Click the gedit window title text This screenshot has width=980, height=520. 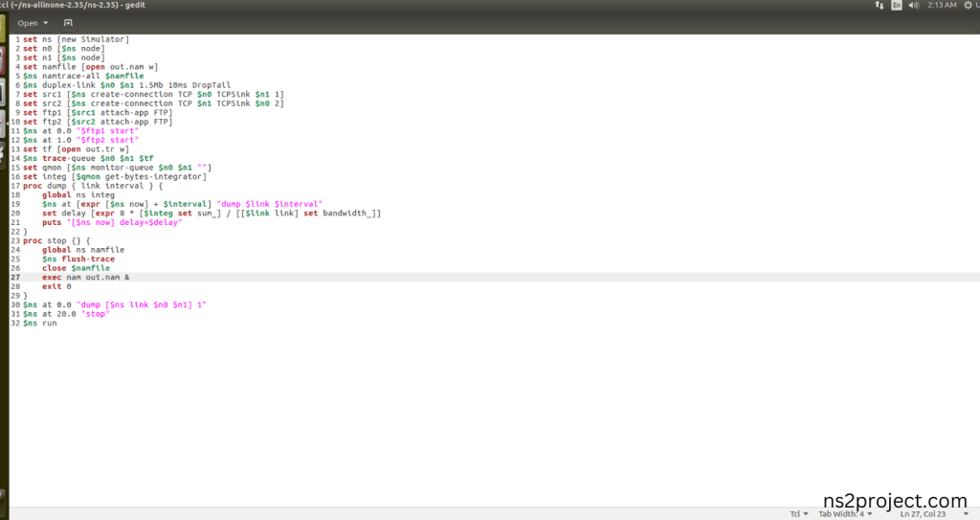click(73, 5)
